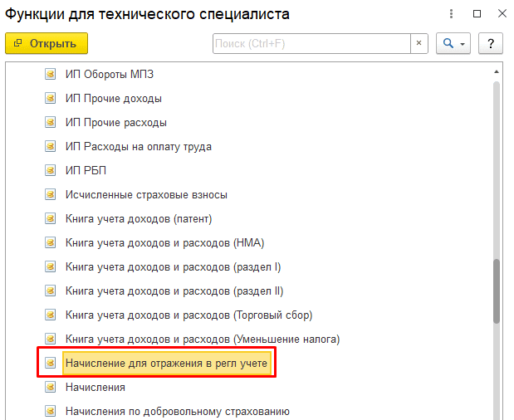Focus the Поиск (Ctrl+F) search field
Image resolution: width=514 pixels, height=420 pixels.
(x=311, y=43)
